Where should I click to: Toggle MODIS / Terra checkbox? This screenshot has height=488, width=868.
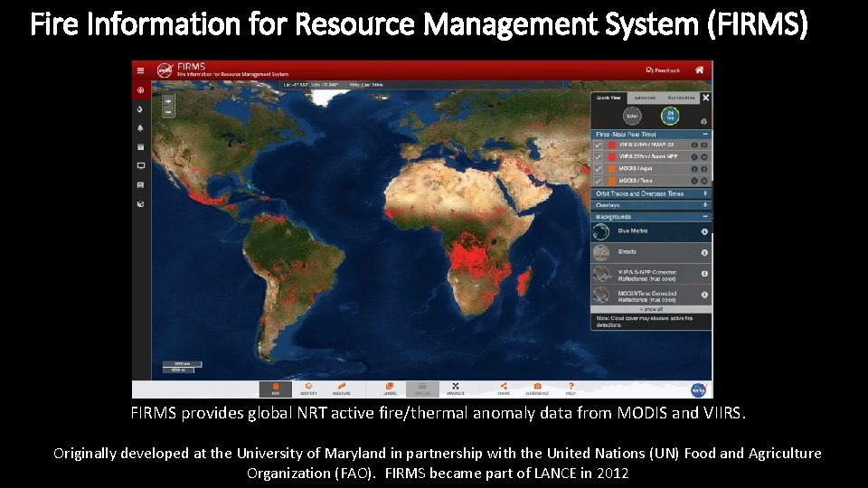[x=598, y=181]
